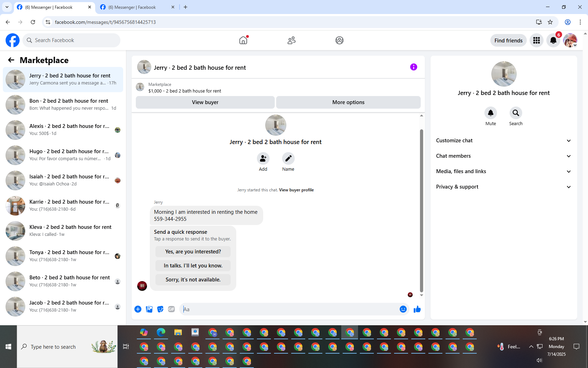
Task: Open the Chrome three-dot menu
Action: pos(580,22)
